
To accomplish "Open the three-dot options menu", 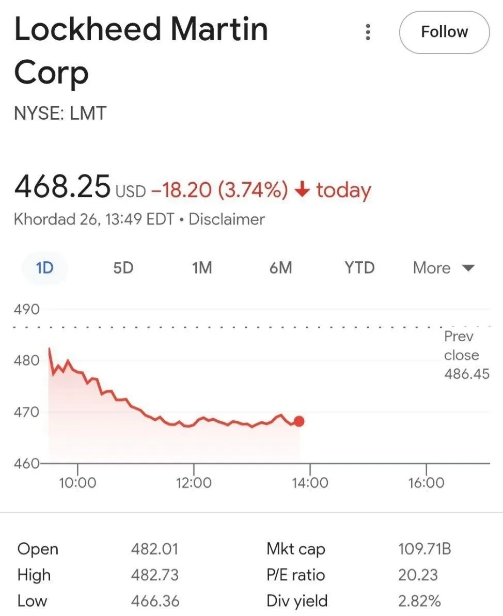I will coord(368,32).
